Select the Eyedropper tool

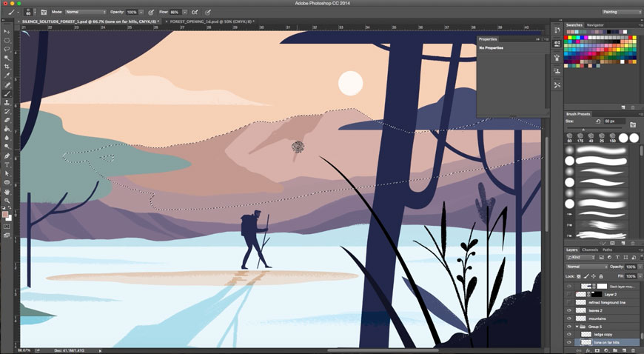click(x=7, y=76)
